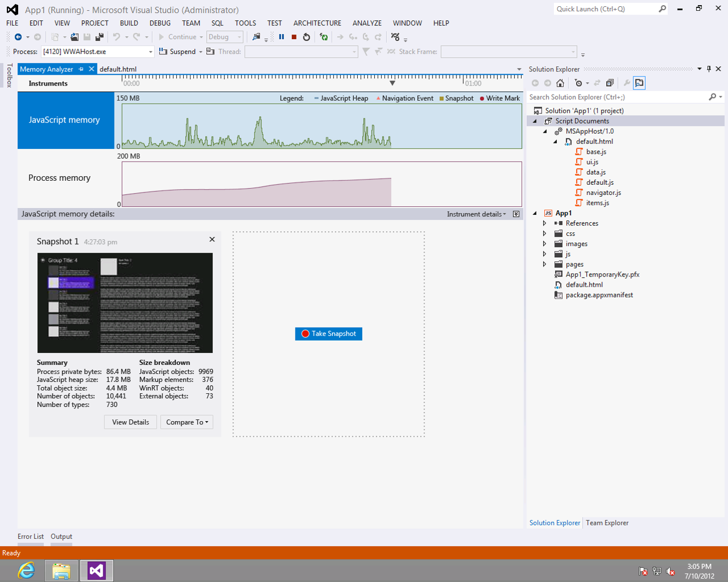Collapse the JavaScript memory details panel
728x582 pixels.
click(x=516, y=214)
